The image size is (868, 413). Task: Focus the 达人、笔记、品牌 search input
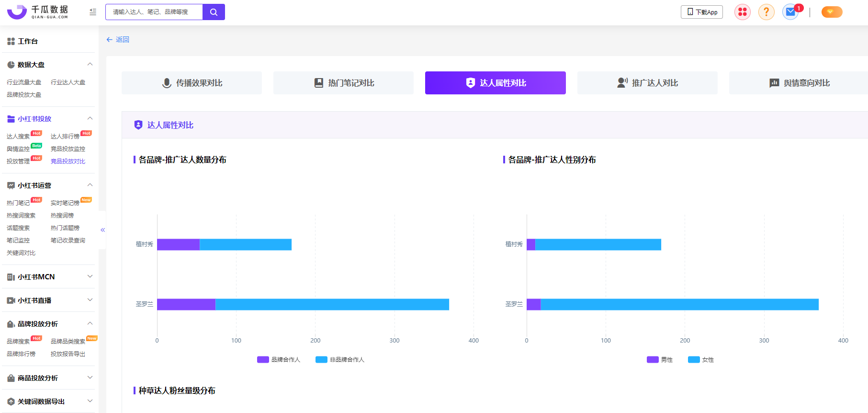pos(154,12)
